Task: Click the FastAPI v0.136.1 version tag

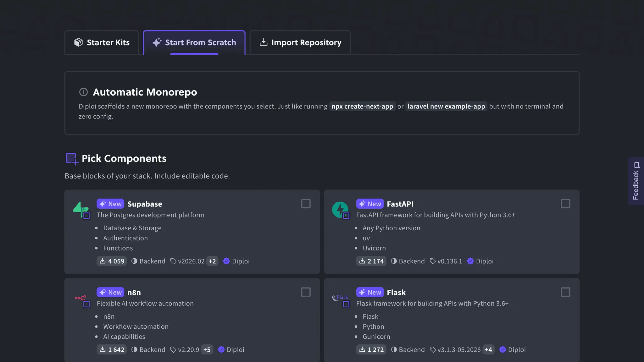Action: (x=446, y=261)
